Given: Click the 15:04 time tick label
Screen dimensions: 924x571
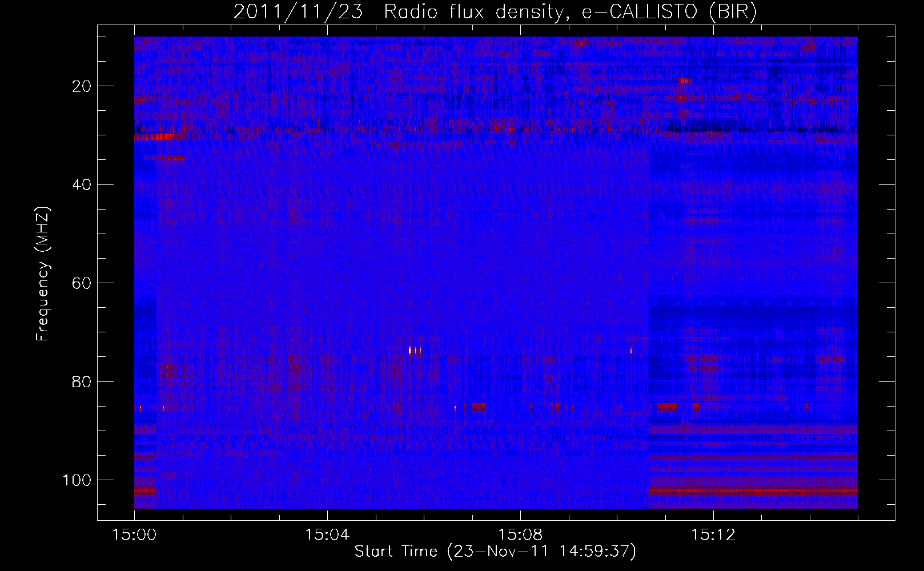Looking at the screenshot, I should coord(327,535).
